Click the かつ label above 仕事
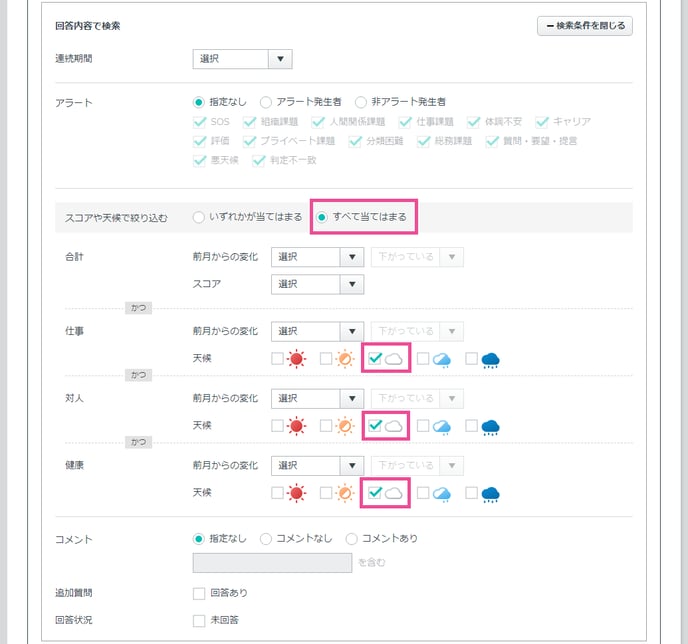The image size is (688, 644). pos(138,308)
